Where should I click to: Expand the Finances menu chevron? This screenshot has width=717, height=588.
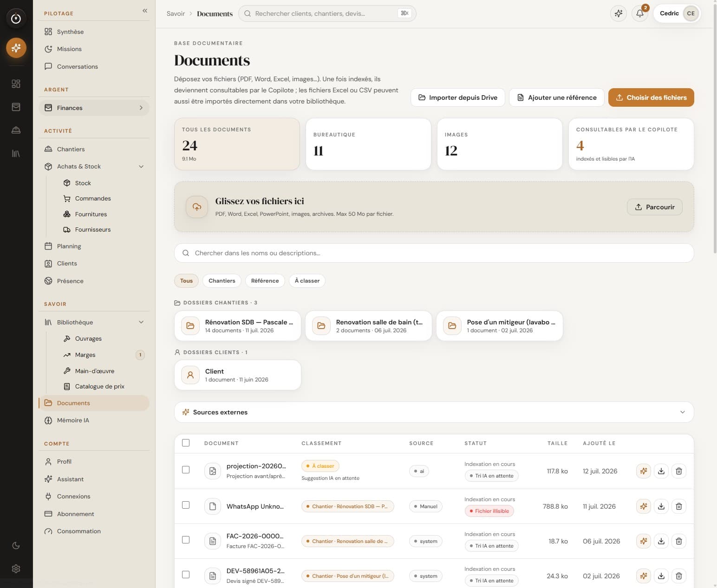(x=141, y=108)
